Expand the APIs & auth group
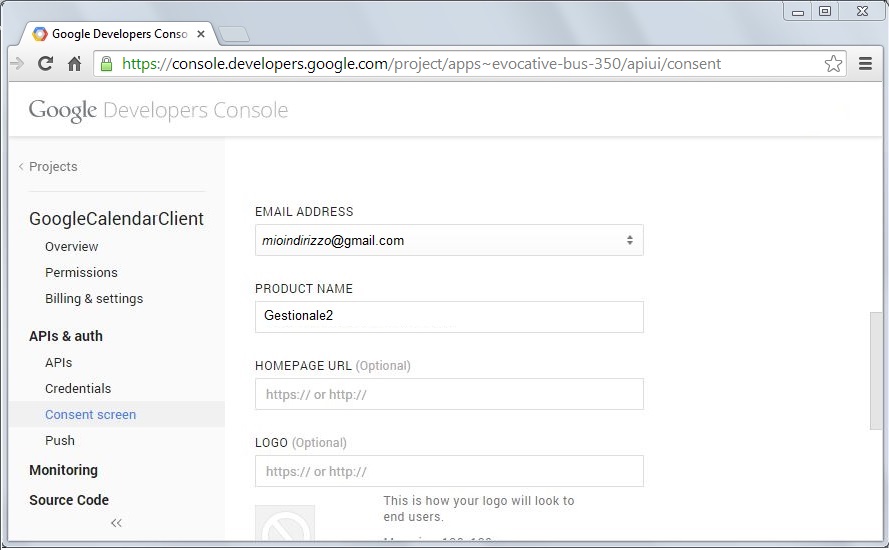Viewport: 889px width, 550px height. [66, 336]
